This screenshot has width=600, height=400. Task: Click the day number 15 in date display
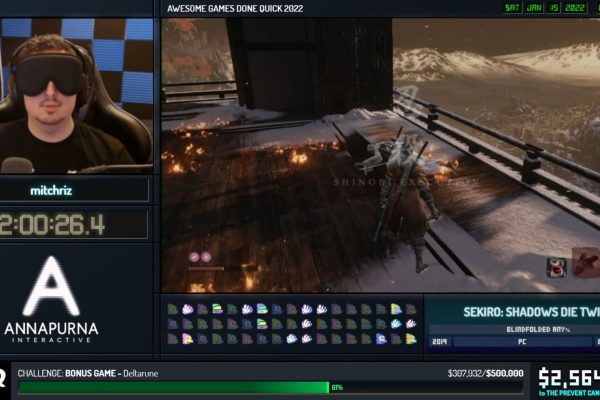[554, 8]
